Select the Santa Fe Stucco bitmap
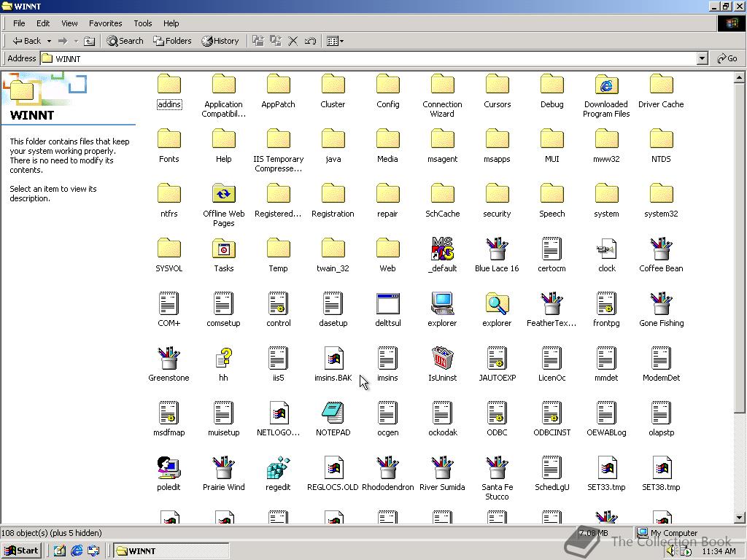747x560 pixels. pos(497,467)
